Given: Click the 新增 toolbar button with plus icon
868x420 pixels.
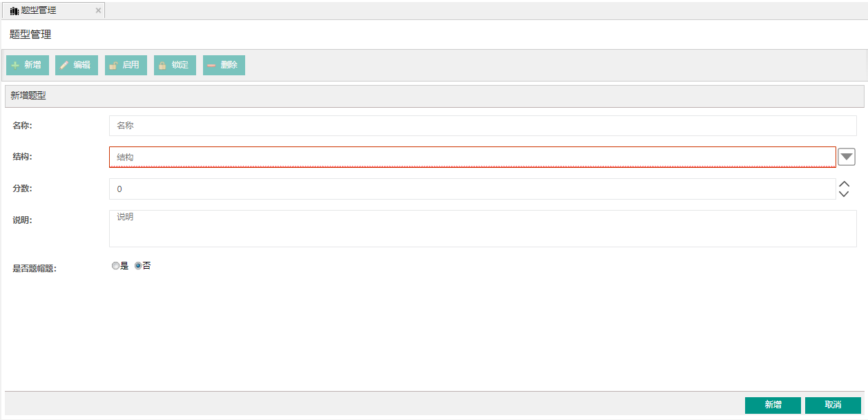Looking at the screenshot, I should [28, 65].
